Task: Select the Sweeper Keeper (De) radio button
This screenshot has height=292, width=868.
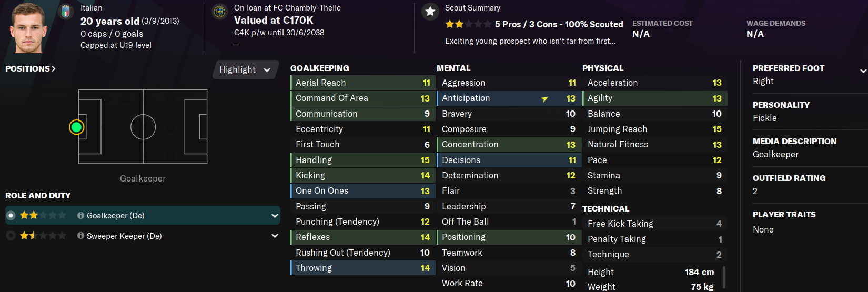Action: tap(11, 236)
